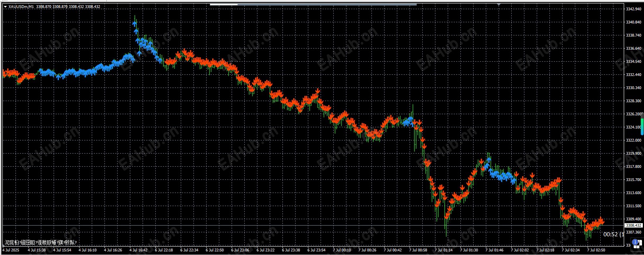Viewport: 644px width, 255px height.
Task: Click the 7 Jul 01:30 time axis label
Action: pos(469,250)
